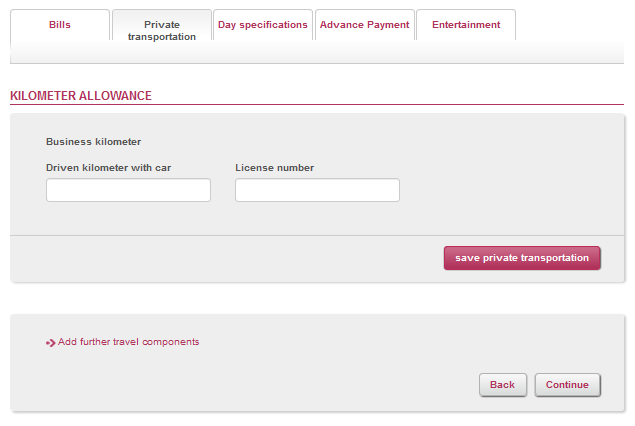Click the red underline below Kilometer Allowance heading
This screenshot has width=635, height=426.
(x=317, y=104)
